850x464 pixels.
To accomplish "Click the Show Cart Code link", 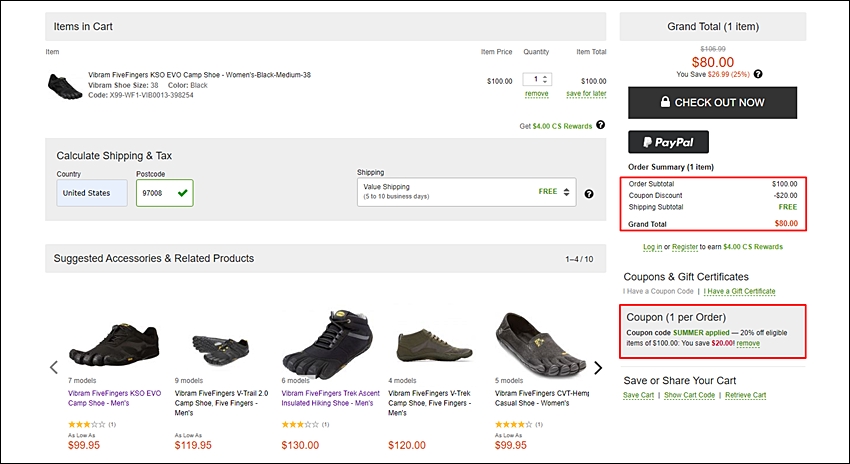I will coord(690,395).
